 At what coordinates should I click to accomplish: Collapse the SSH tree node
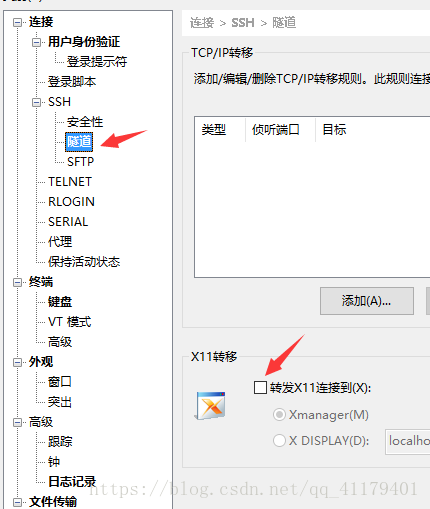(x=36, y=102)
